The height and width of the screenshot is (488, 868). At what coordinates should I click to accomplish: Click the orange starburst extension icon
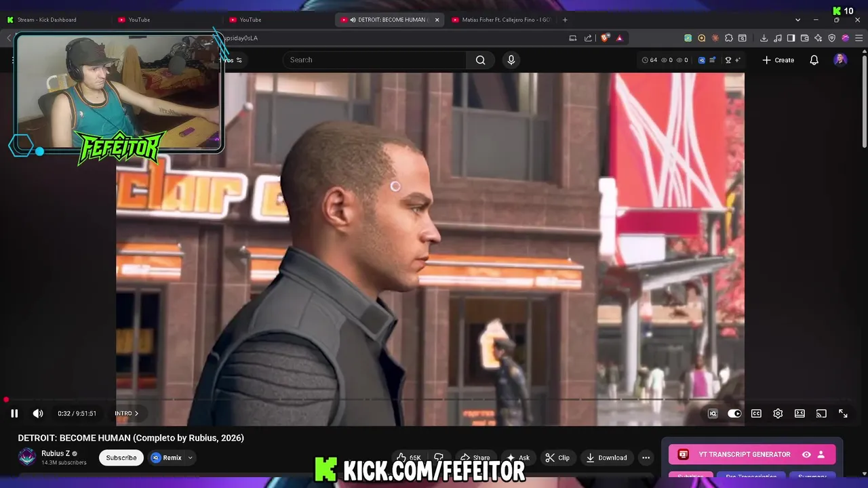tap(715, 38)
